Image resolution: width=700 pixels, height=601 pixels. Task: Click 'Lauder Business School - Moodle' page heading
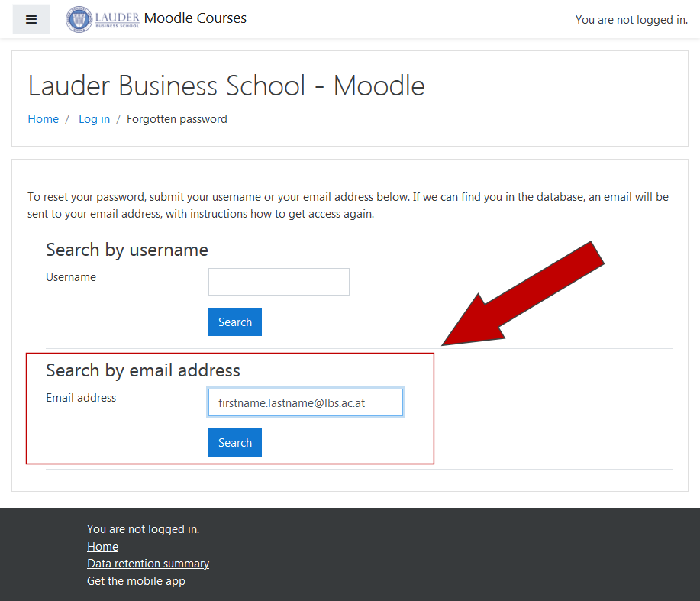click(x=227, y=86)
